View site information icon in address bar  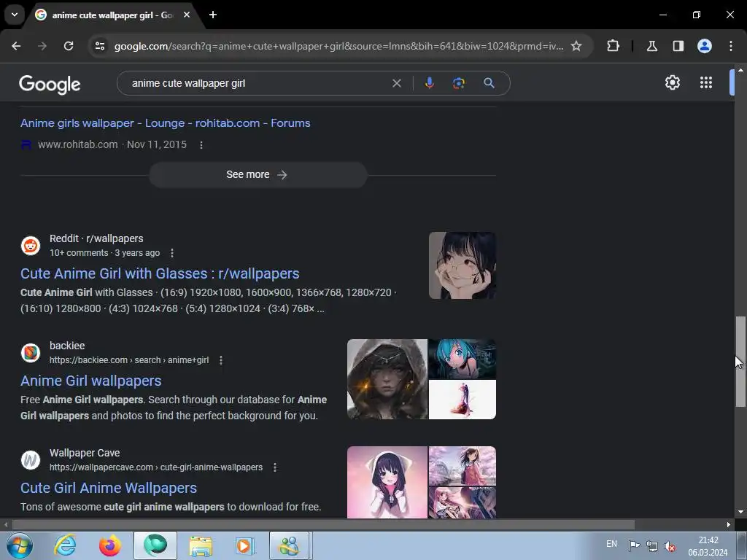100,46
